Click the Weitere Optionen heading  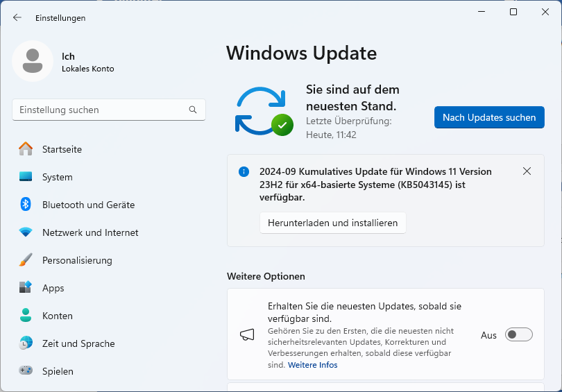pyautogui.click(x=266, y=276)
